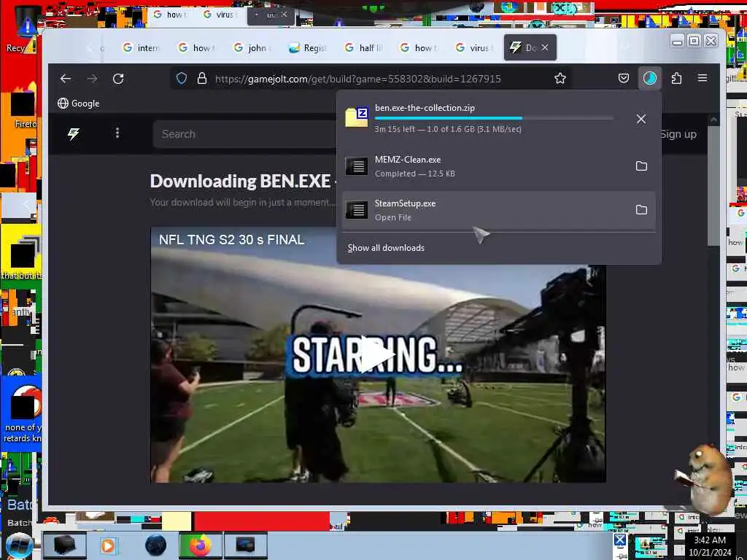Click the forward navigation arrow
Viewport: 747px width, 560px height.
coord(92,79)
